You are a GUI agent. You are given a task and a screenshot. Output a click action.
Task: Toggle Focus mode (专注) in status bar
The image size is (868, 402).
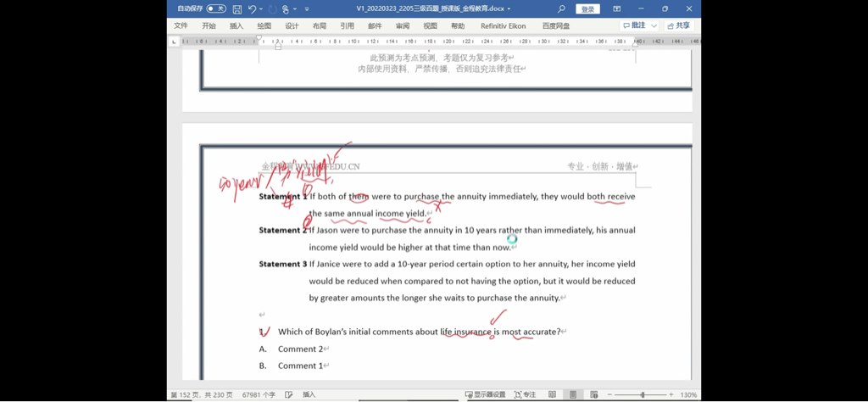[x=525, y=394]
